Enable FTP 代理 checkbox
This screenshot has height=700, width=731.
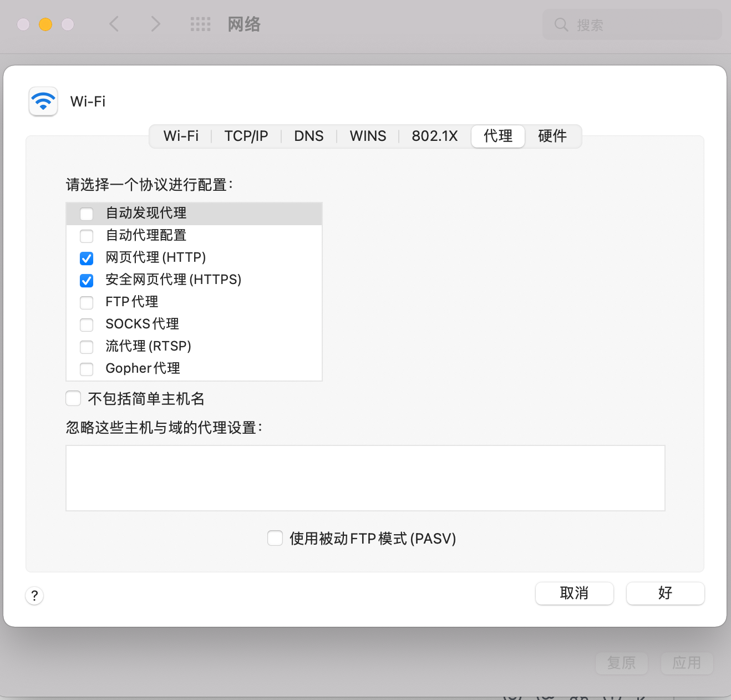click(87, 303)
